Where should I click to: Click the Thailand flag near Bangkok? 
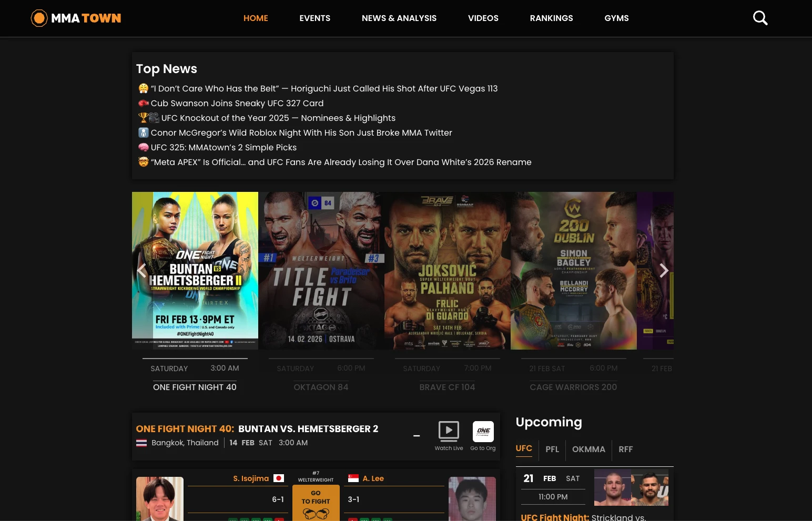pyautogui.click(x=141, y=443)
